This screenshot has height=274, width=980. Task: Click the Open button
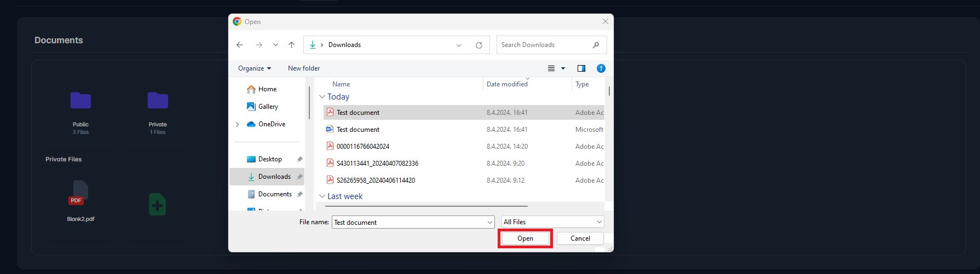(525, 238)
